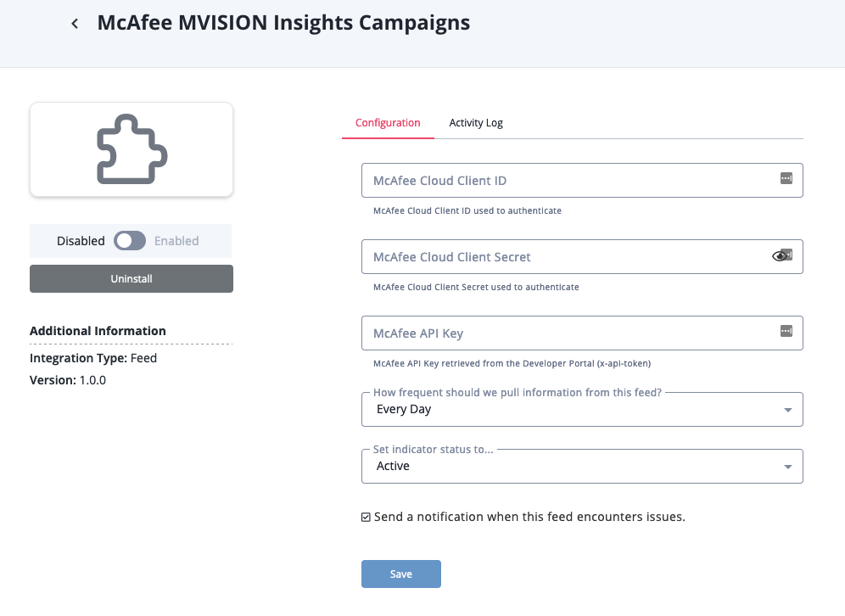
Task: Click the Client ID used to authenticate hint
Action: point(467,210)
